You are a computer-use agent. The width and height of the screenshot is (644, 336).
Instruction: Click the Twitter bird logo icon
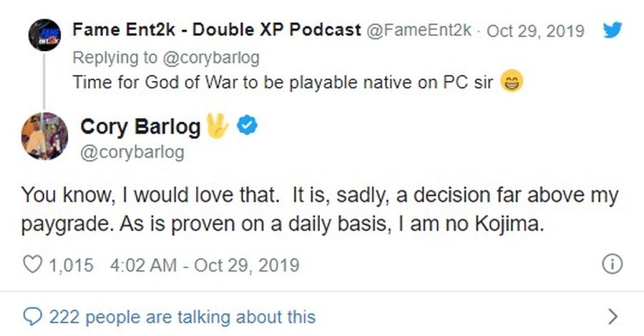pos(613,31)
